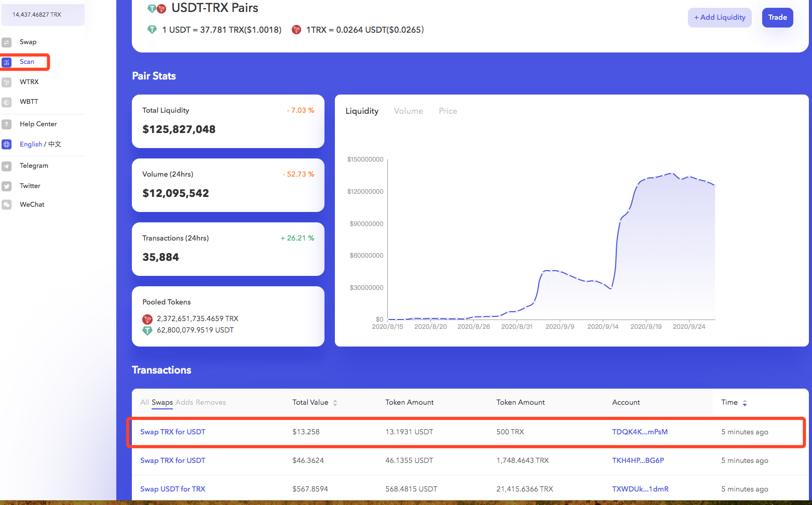Filter transactions by Removes
Image resolution: width=812 pixels, height=505 pixels.
pyautogui.click(x=211, y=403)
